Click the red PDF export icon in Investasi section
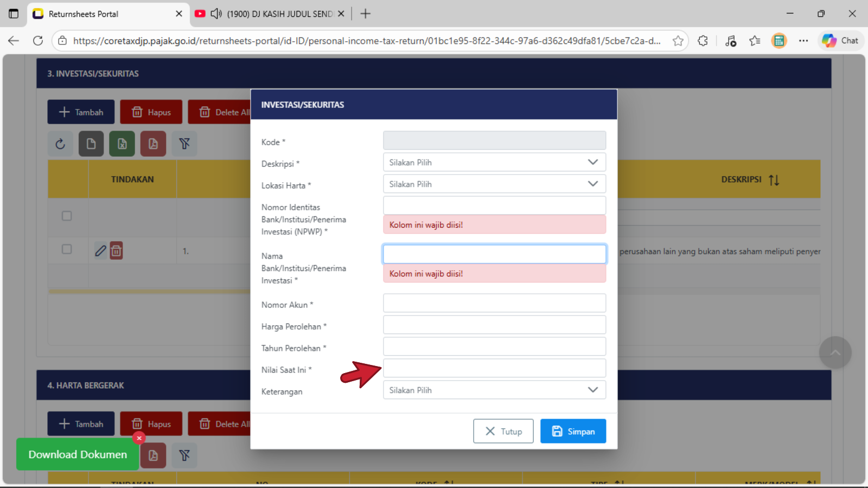 click(154, 144)
